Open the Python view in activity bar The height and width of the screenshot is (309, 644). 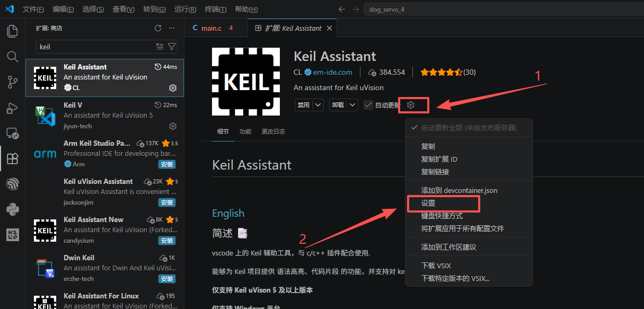tap(12, 209)
